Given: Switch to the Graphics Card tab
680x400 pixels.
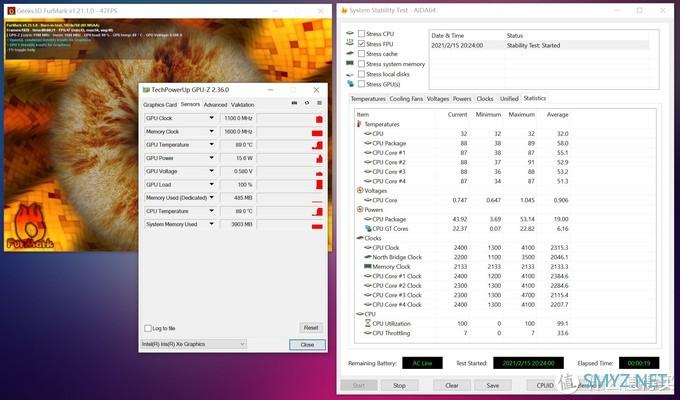Looking at the screenshot, I should [x=160, y=105].
